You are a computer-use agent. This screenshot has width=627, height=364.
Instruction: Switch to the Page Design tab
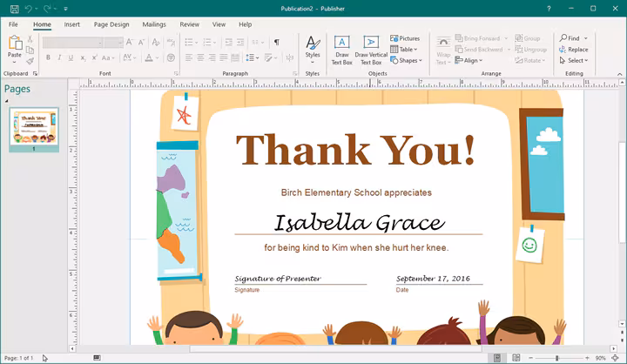(111, 24)
